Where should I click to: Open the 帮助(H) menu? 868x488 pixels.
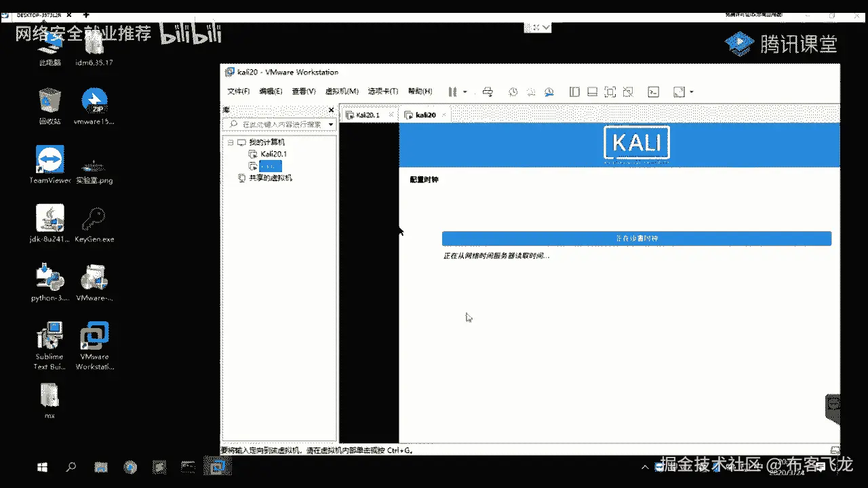(x=420, y=91)
